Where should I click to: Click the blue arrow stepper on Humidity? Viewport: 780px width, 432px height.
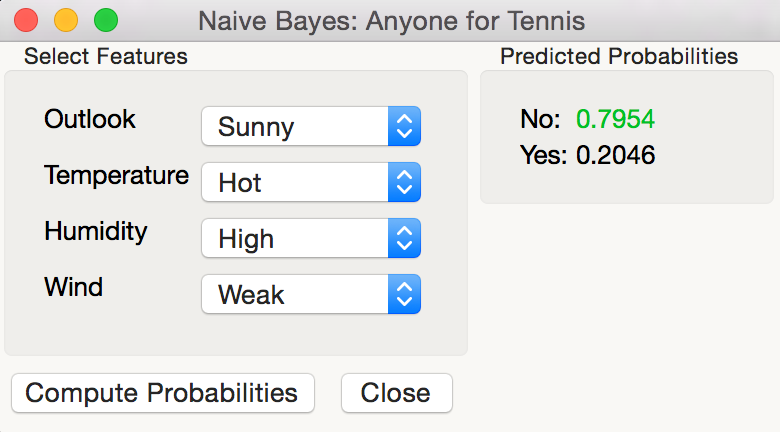pyautogui.click(x=404, y=239)
